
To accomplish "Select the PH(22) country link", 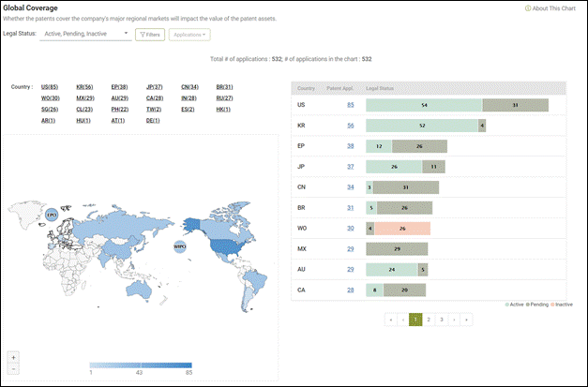I will [x=120, y=110].
